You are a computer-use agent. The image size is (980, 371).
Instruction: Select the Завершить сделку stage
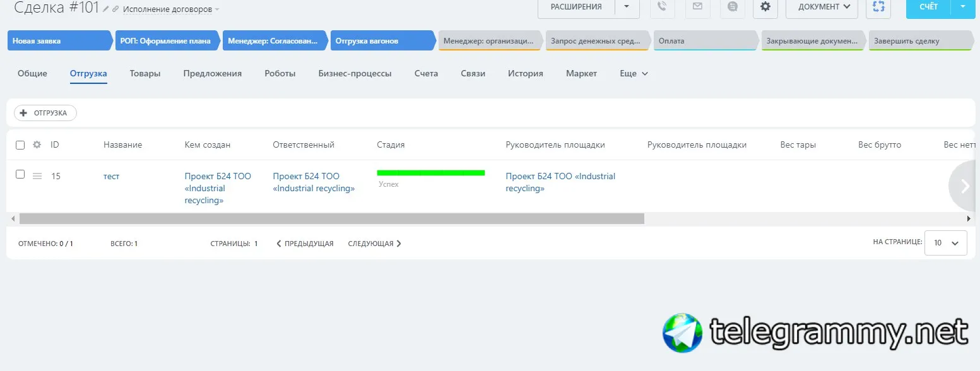click(x=921, y=40)
